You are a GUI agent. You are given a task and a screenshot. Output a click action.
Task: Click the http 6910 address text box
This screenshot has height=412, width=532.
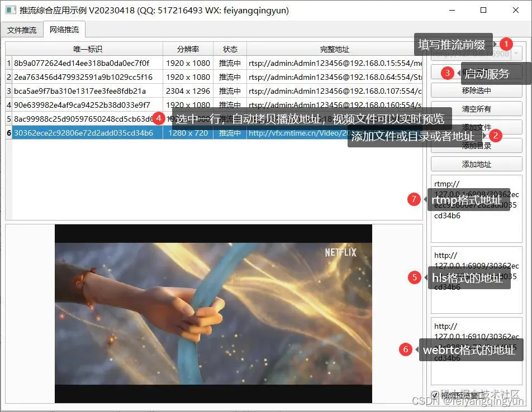click(x=476, y=351)
